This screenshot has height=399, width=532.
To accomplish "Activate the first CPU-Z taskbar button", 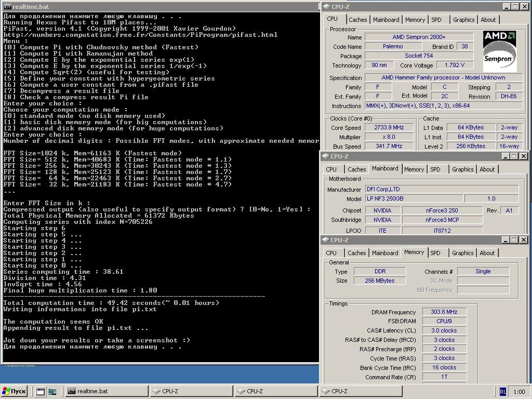I will pyautogui.click(x=191, y=391).
